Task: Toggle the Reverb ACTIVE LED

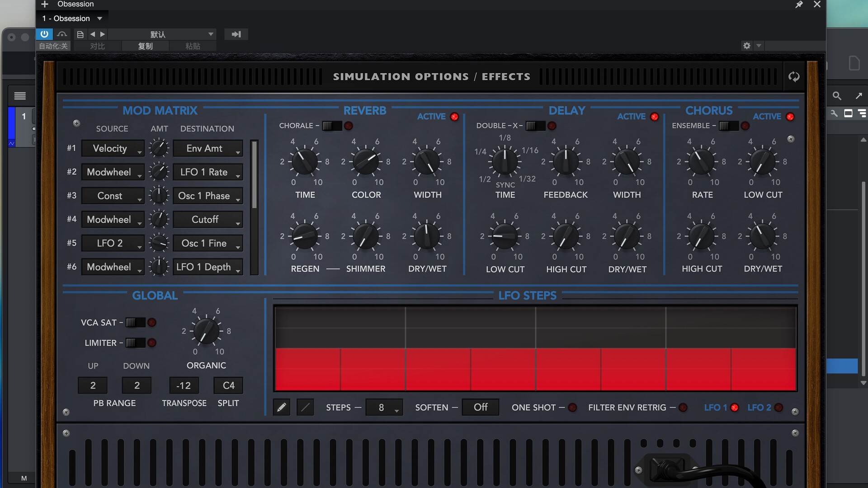Action: click(x=454, y=117)
